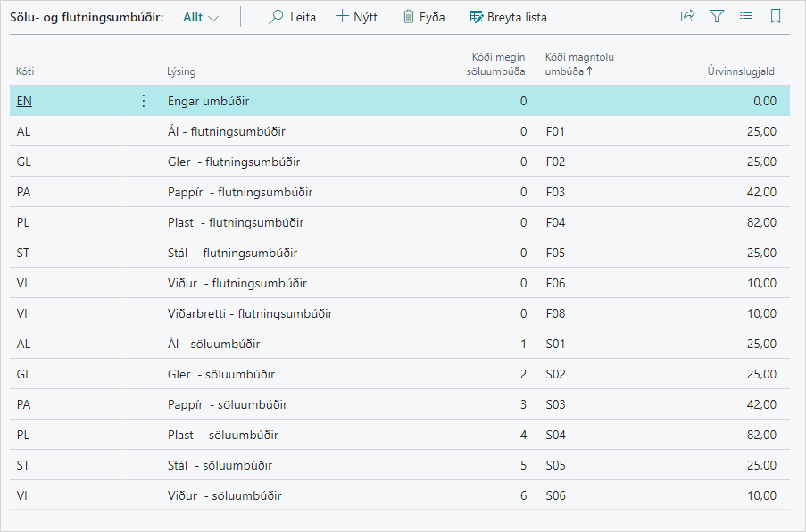Click the Breyta lista edit list icon
The width and height of the screenshot is (806, 532).
pyautogui.click(x=477, y=17)
